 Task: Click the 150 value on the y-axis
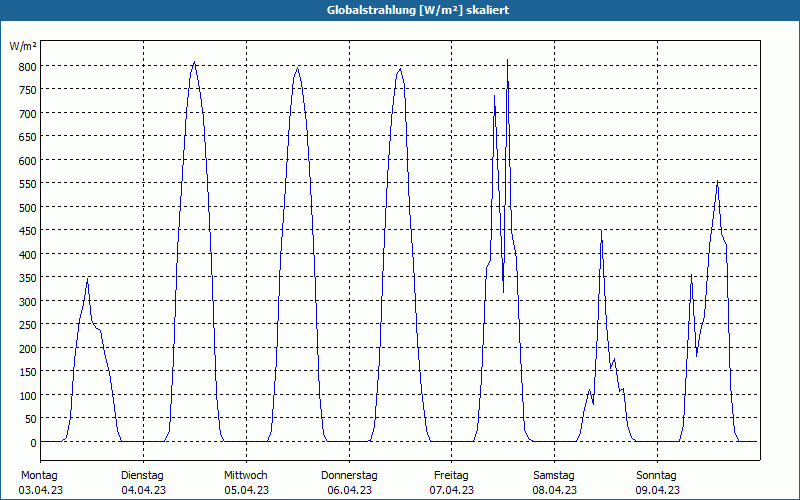coord(28,372)
